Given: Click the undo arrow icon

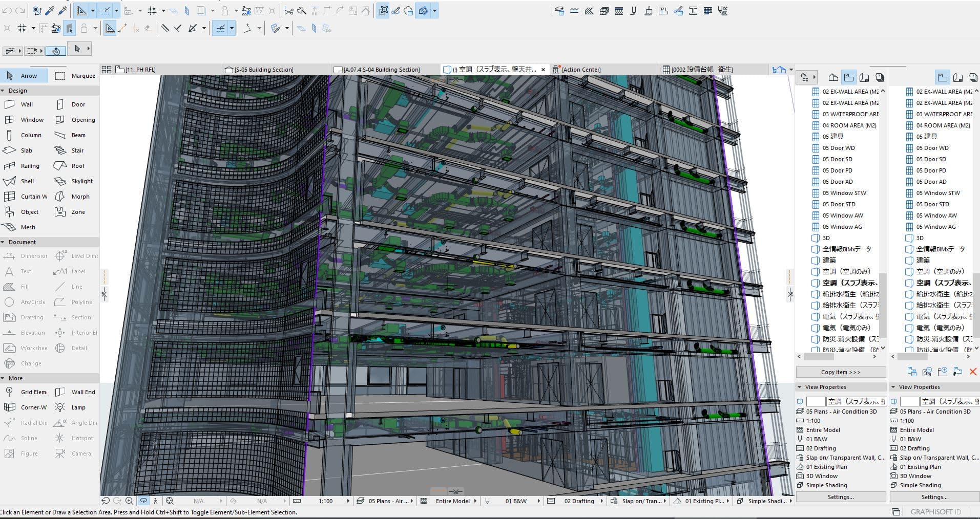Looking at the screenshot, I should (7, 11).
